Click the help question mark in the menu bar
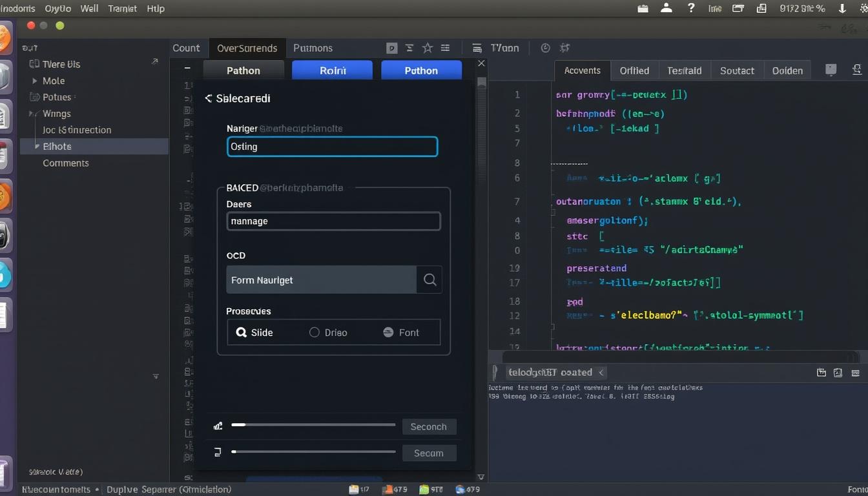The width and height of the screenshot is (868, 496). pos(690,8)
